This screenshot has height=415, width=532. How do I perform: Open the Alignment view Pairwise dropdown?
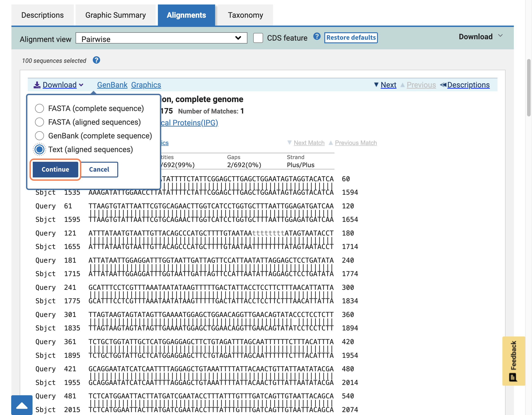(161, 38)
